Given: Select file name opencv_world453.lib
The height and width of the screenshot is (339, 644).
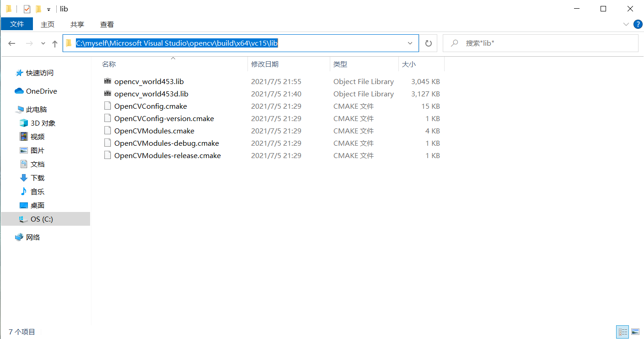Looking at the screenshot, I should pos(149,81).
